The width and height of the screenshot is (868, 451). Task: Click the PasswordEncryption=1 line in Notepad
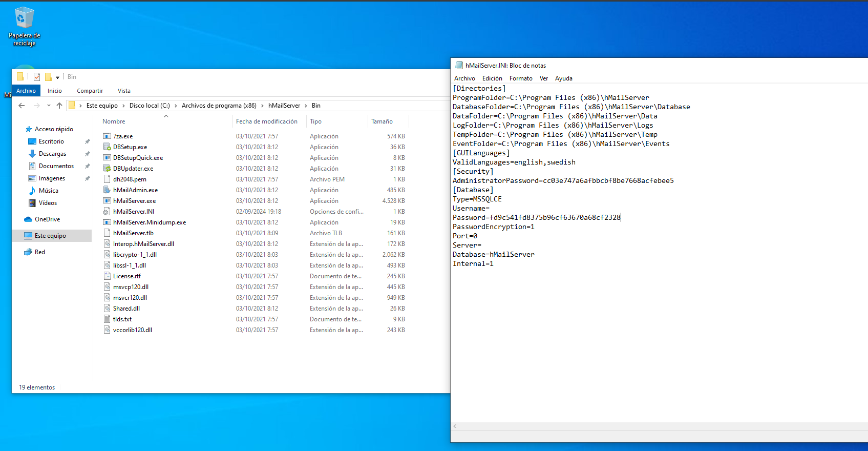point(494,227)
